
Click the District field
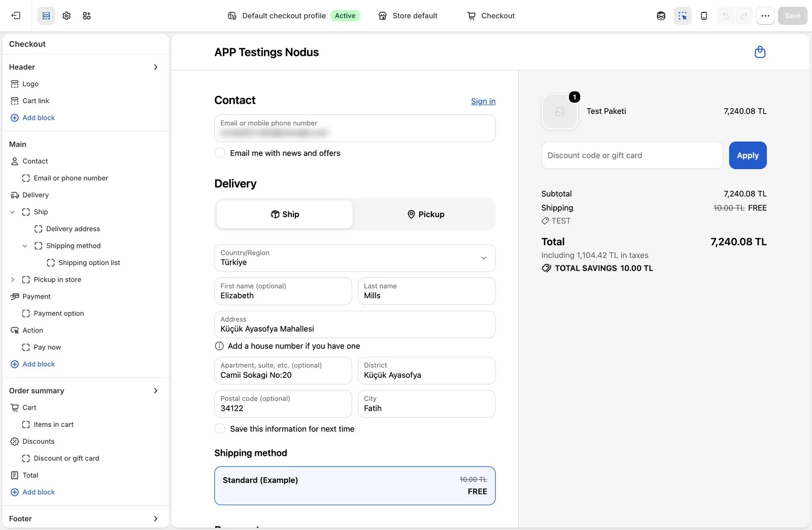click(x=427, y=371)
